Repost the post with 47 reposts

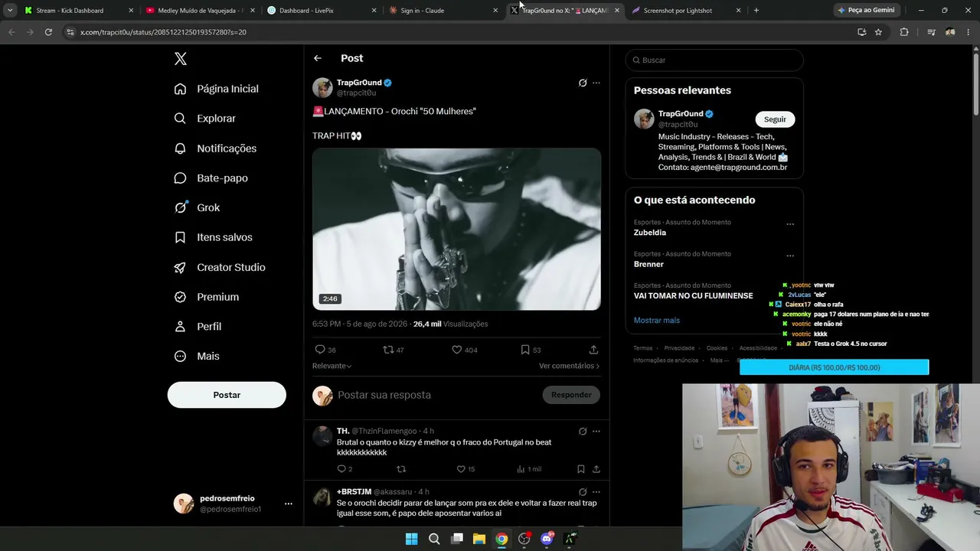(x=394, y=350)
